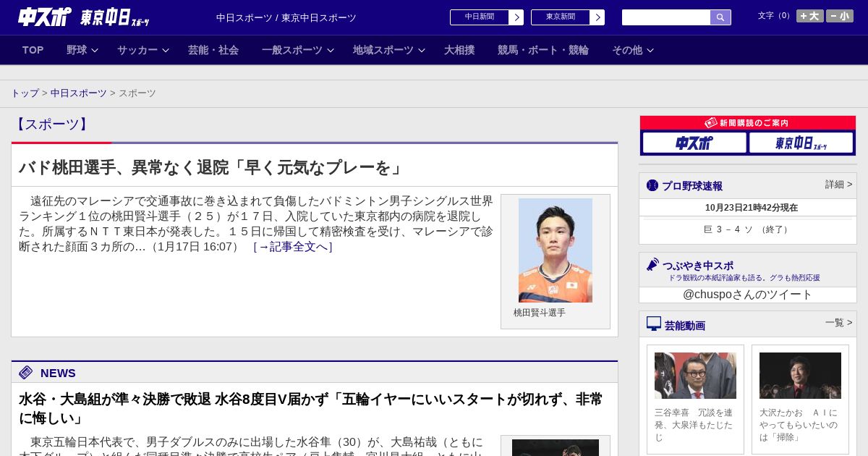Click the NEWS section icon
Screen dimensions: 868x456
coord(26,373)
